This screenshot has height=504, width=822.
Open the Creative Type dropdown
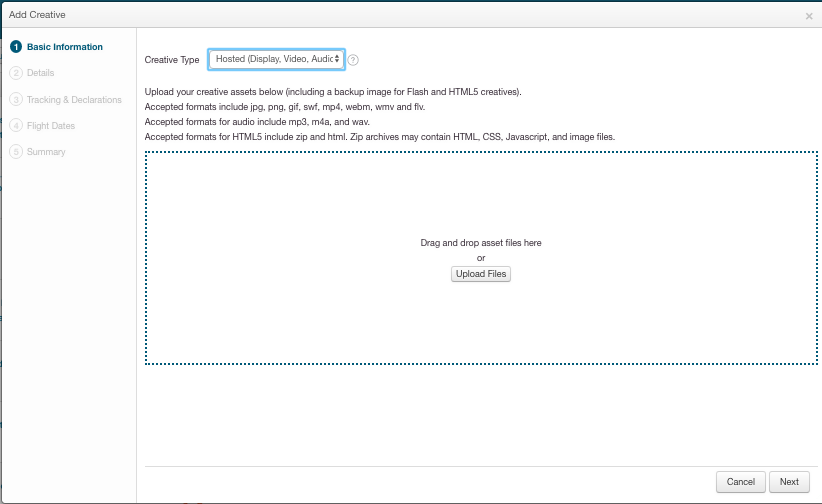pos(276,59)
